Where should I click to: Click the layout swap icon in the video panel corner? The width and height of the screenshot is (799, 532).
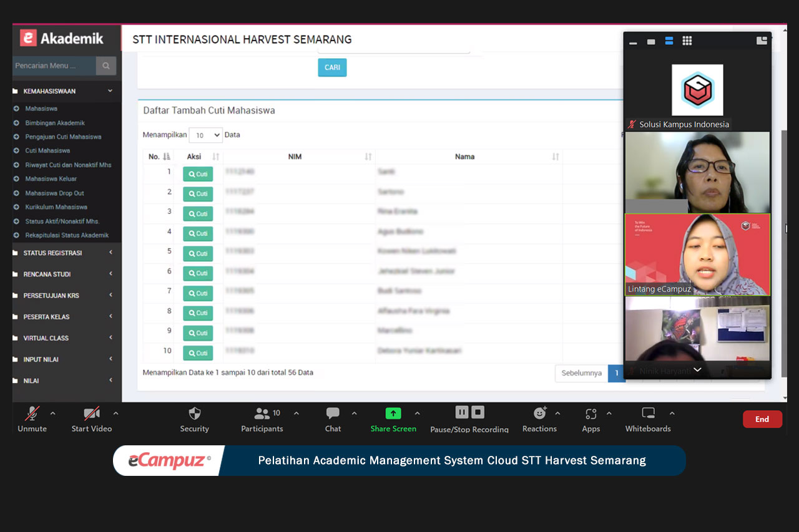point(762,41)
